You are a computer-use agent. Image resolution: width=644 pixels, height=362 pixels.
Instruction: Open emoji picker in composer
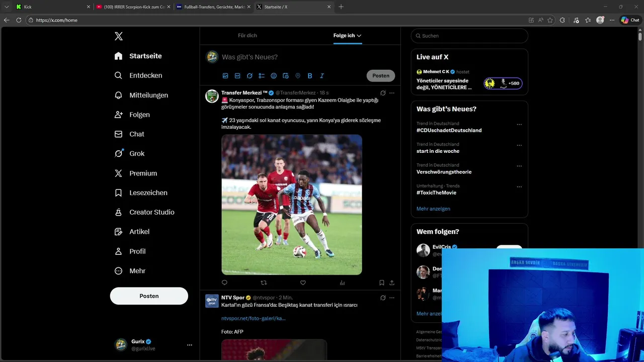(x=274, y=76)
